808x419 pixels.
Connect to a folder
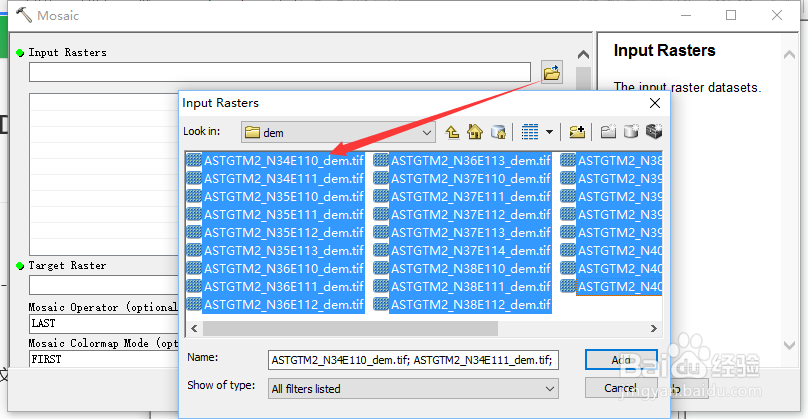click(577, 132)
